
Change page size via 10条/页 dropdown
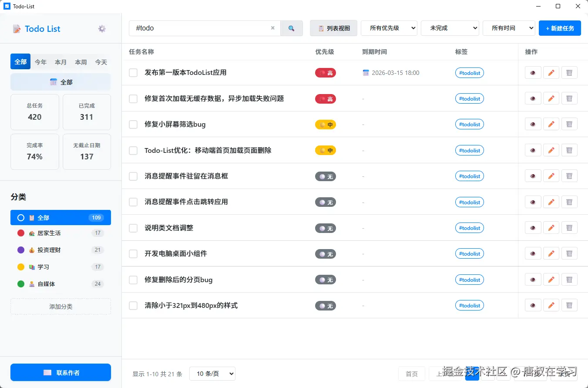(x=212, y=374)
